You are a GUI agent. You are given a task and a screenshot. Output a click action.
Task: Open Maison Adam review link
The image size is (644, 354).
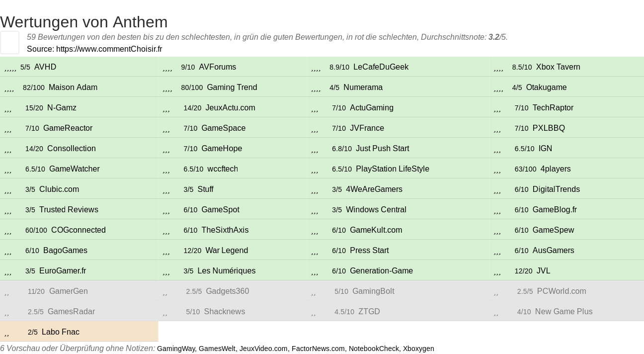(x=73, y=88)
